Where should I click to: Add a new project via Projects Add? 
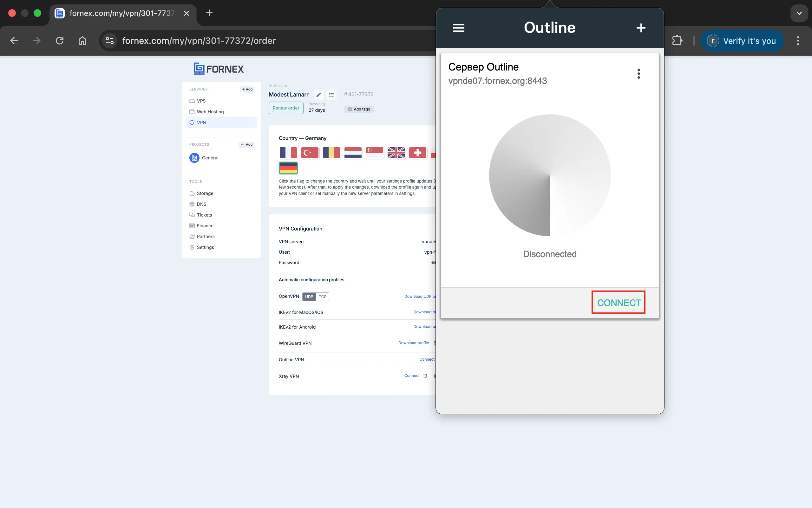pyautogui.click(x=247, y=144)
